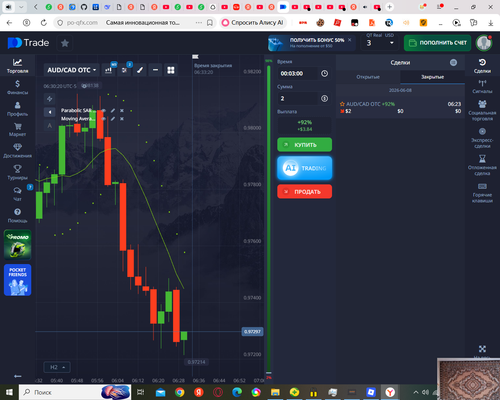This screenshot has height=400, width=500.
Task: Open Отложенная сделка hourglass icon
Action: 482,165
